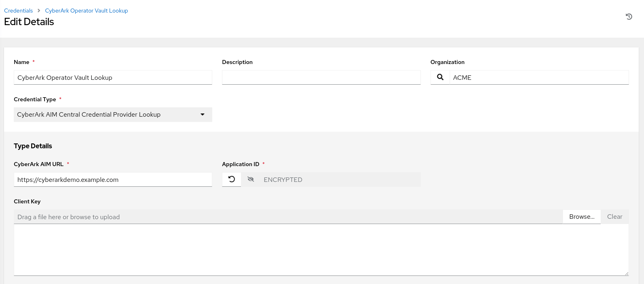This screenshot has height=284, width=644.
Task: Focus the Name input field
Action: click(113, 77)
